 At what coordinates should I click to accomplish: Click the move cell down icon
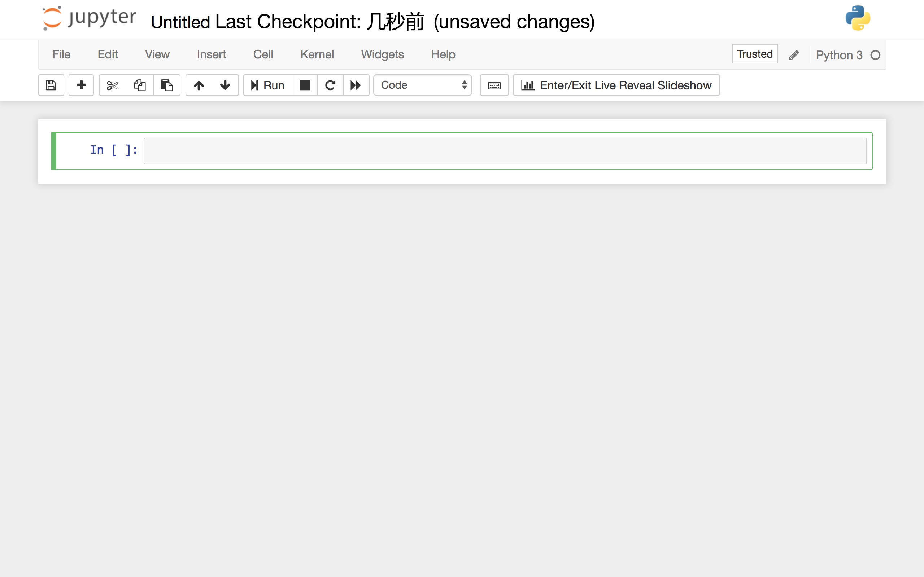click(225, 85)
